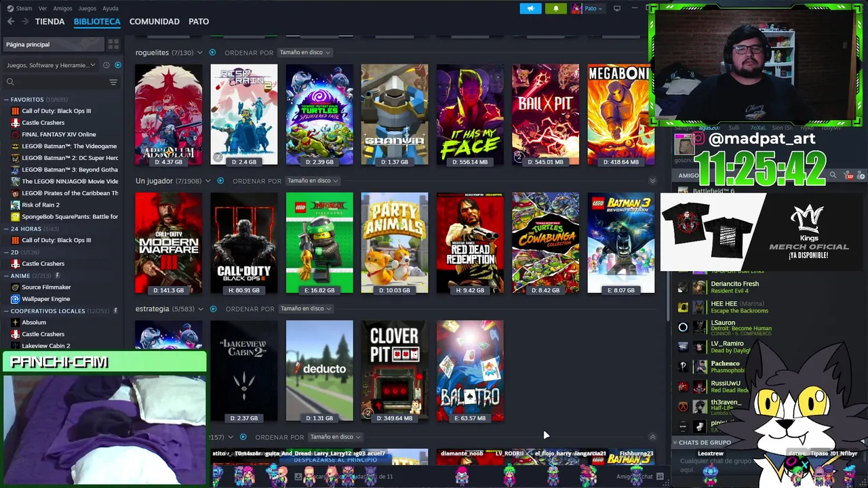Open the green notifications bell
The image size is (868, 488).
[x=555, y=8]
